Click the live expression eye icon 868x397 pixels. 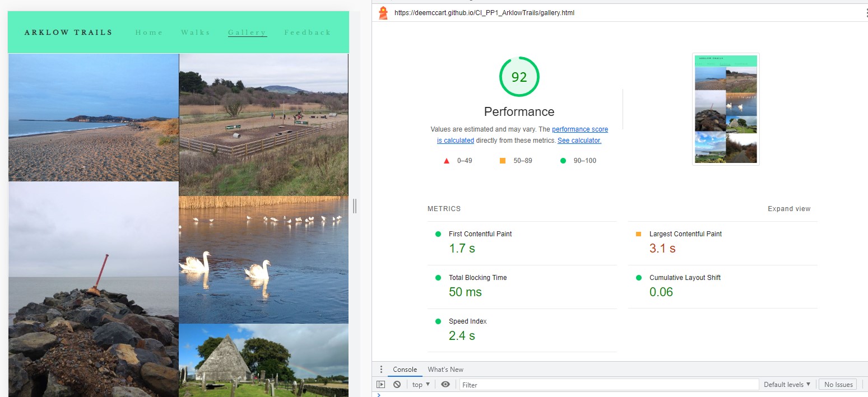pos(445,385)
